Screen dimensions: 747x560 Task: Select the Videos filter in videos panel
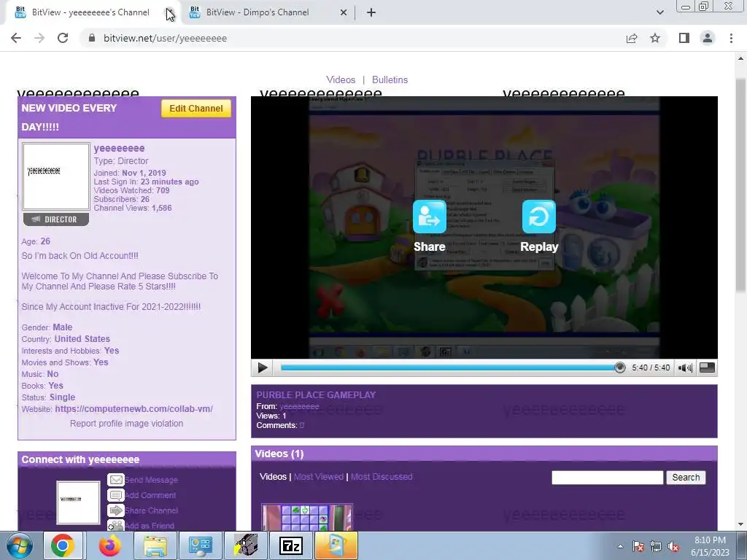(273, 477)
